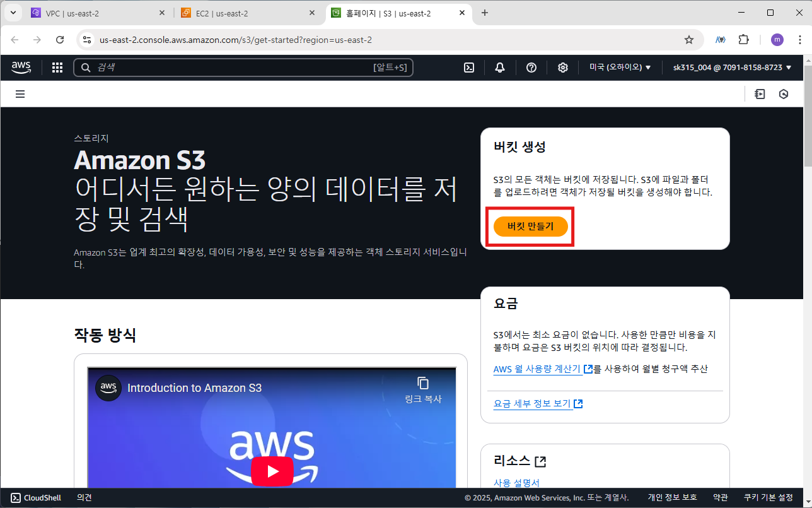Play the Introduction to Amazon S3 video
Viewport: 812px width, 508px height.
click(x=272, y=471)
